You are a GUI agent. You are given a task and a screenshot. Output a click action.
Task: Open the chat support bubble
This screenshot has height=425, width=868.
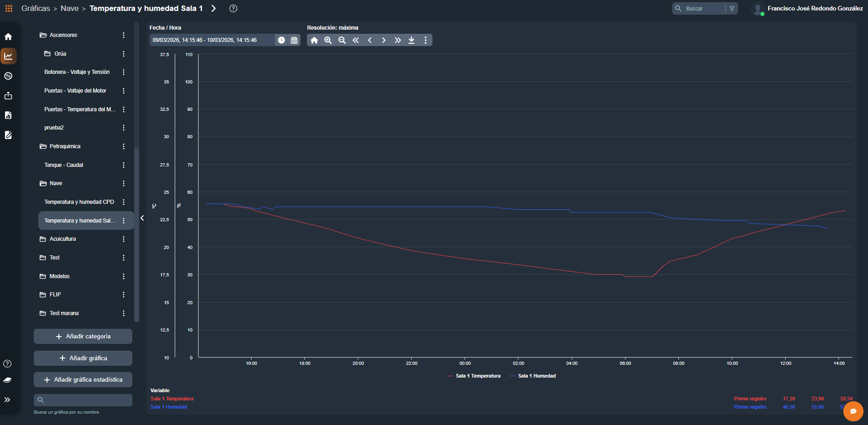point(853,411)
